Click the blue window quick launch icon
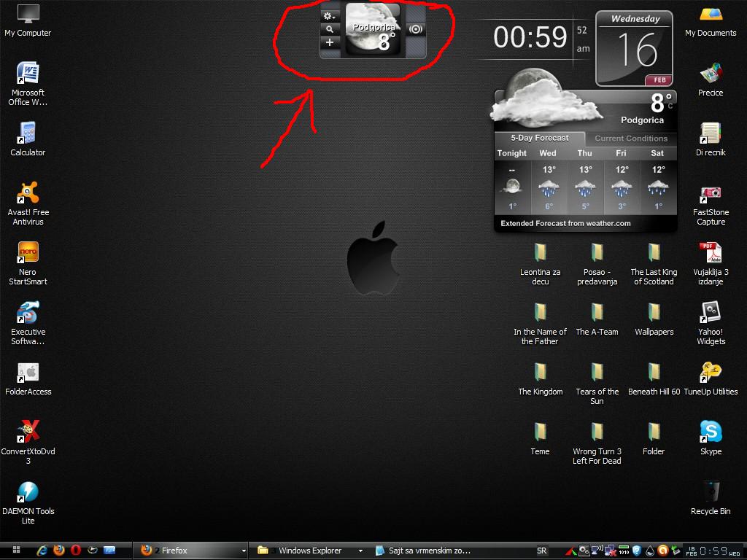This screenshot has width=747, height=560. [109, 550]
